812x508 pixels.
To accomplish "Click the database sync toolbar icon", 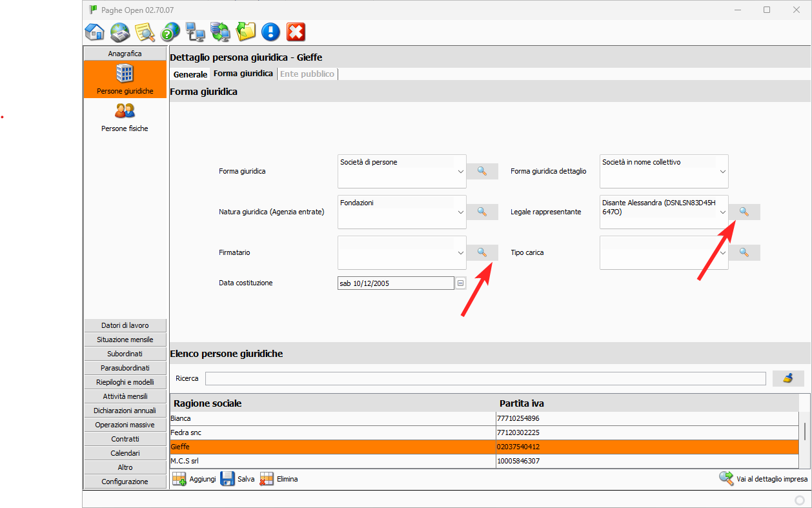I will point(220,32).
